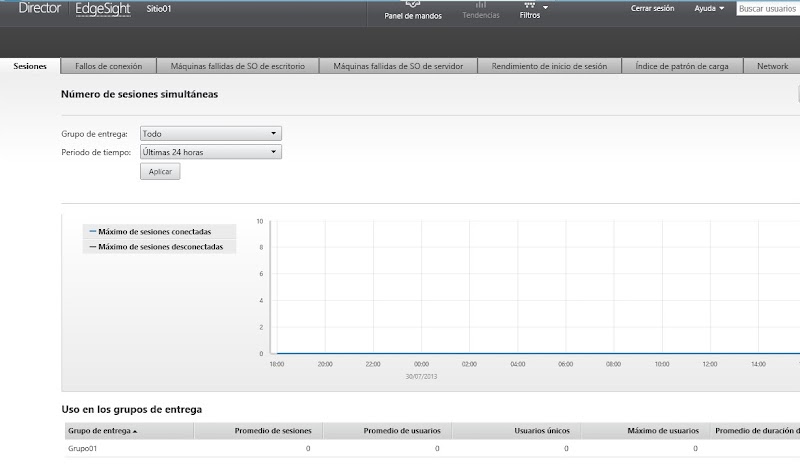Open Periodo de tiempo dropdown
800x471 pixels.
(x=211, y=152)
